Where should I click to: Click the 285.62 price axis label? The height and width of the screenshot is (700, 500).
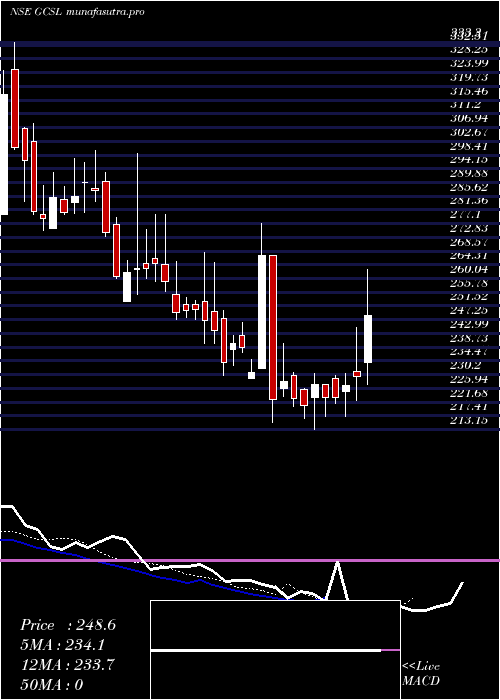(x=469, y=187)
